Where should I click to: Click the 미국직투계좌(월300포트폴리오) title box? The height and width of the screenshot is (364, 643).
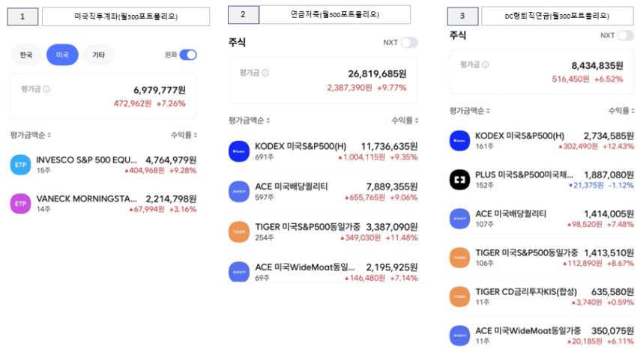click(126, 16)
